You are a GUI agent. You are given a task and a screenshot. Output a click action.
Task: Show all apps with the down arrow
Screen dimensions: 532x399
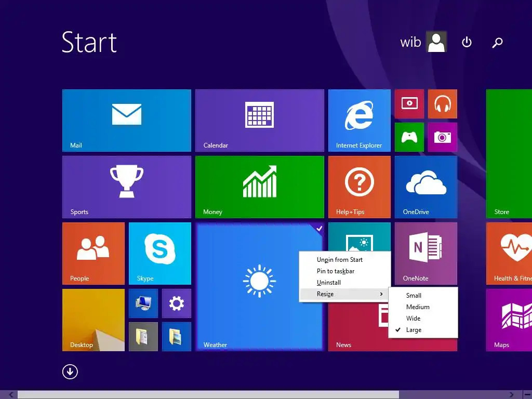(70, 372)
